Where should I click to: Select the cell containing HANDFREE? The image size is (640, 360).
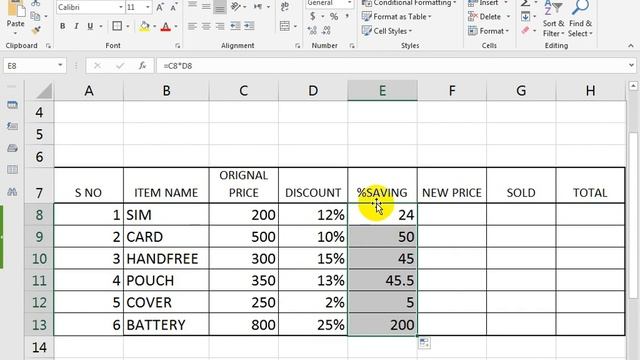click(166, 258)
